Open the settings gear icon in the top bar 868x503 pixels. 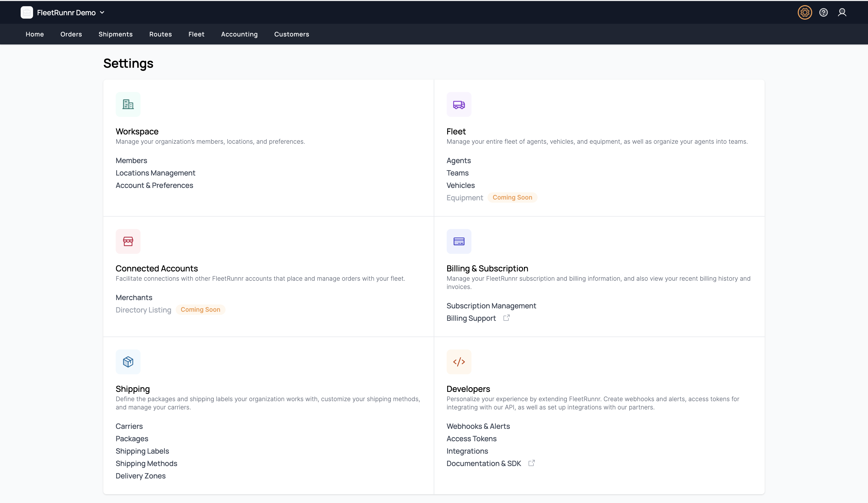click(x=805, y=12)
